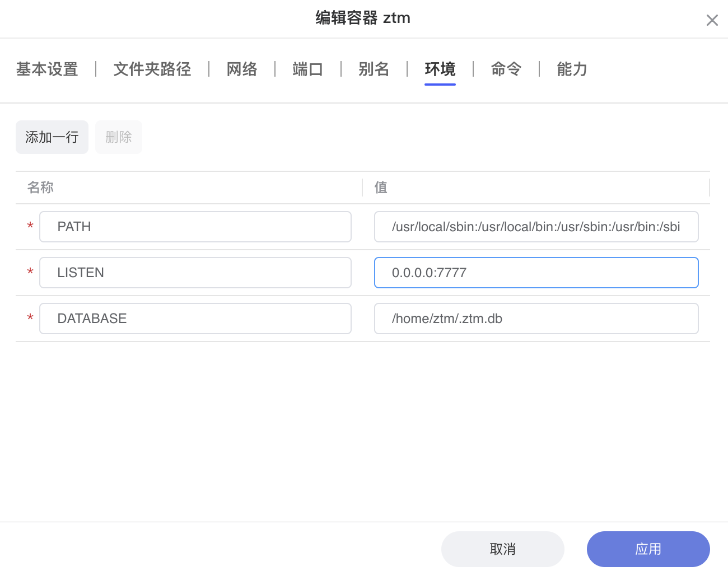Switch to the 端口 tab
This screenshot has height=571, width=728.
[307, 69]
